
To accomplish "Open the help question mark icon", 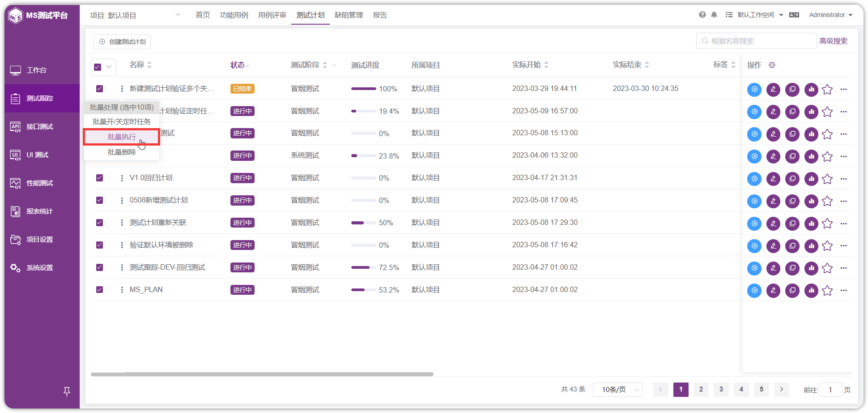I will pos(702,15).
